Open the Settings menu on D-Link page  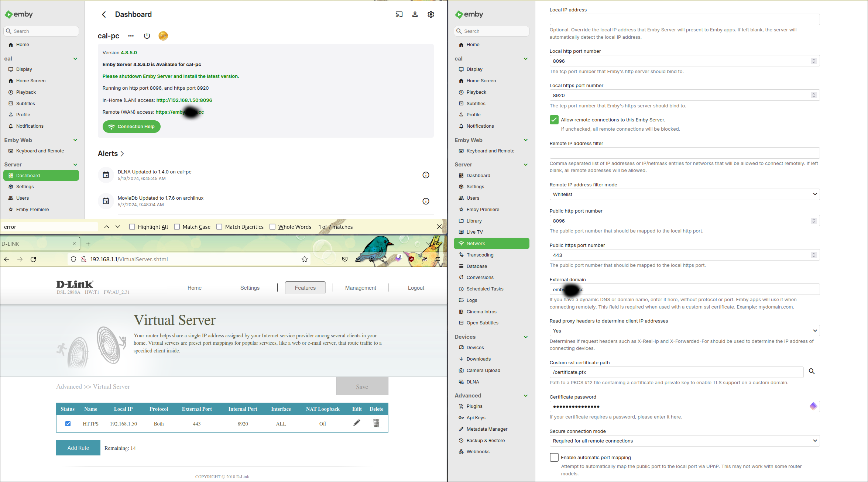[x=250, y=288]
